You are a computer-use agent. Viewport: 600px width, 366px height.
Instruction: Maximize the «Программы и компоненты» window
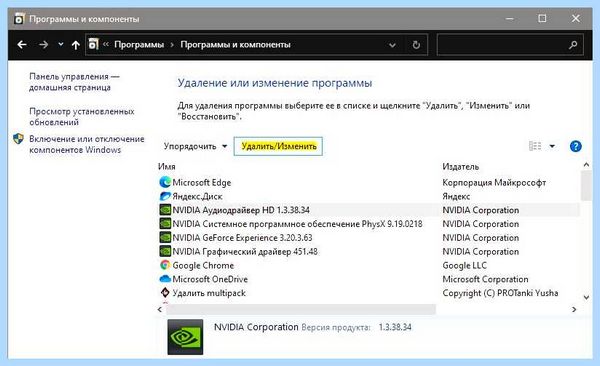(x=542, y=18)
